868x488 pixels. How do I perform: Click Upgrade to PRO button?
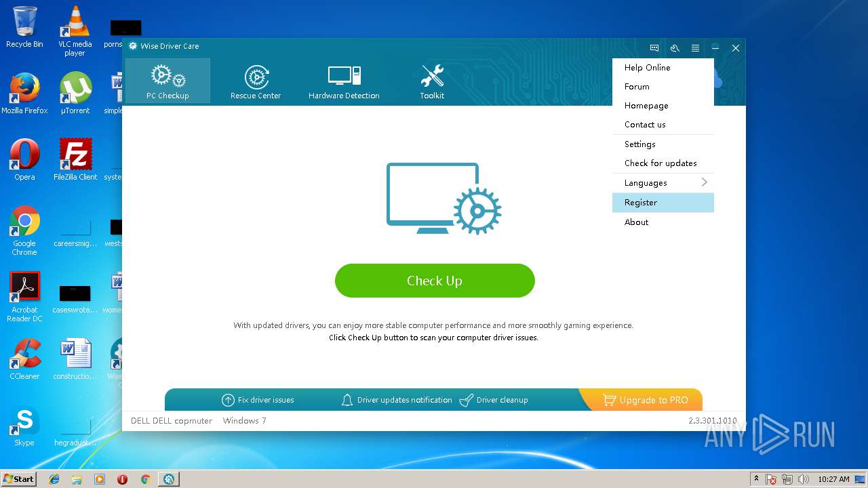tap(646, 400)
